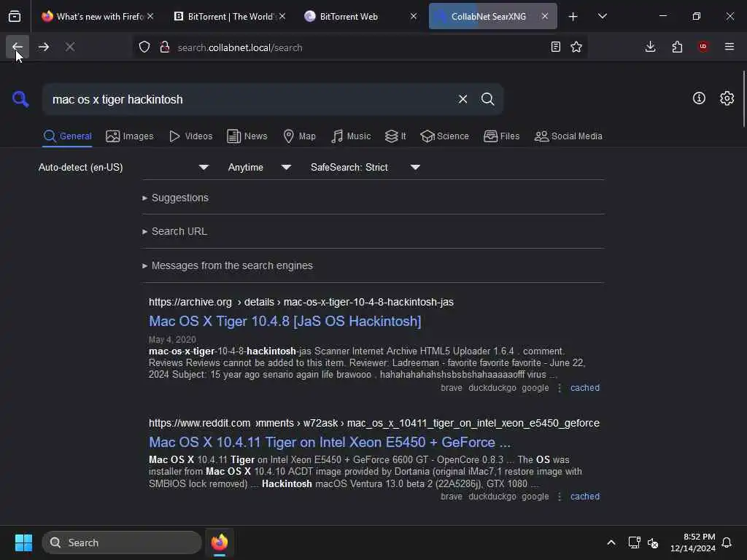Open the Extensions puzzle icon
Viewport: 747px width, 560px height.
pyautogui.click(x=677, y=47)
